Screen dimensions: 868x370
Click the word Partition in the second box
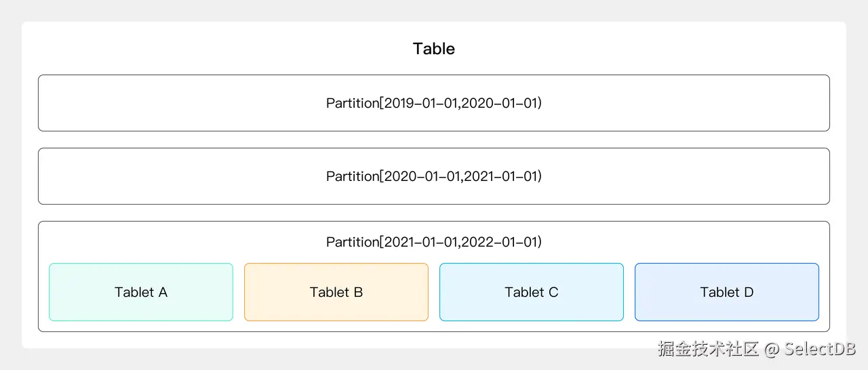click(352, 176)
